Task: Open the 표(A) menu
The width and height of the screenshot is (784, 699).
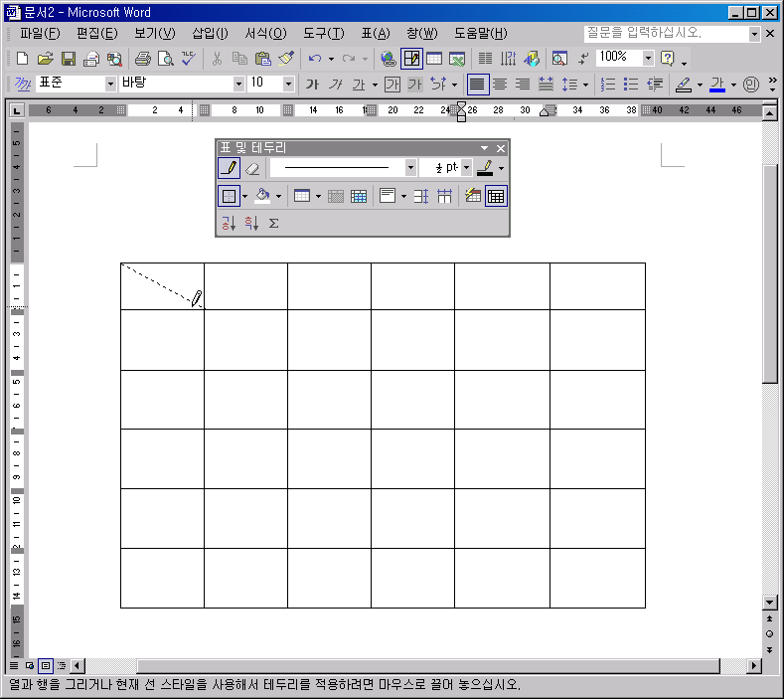Action: (376, 33)
